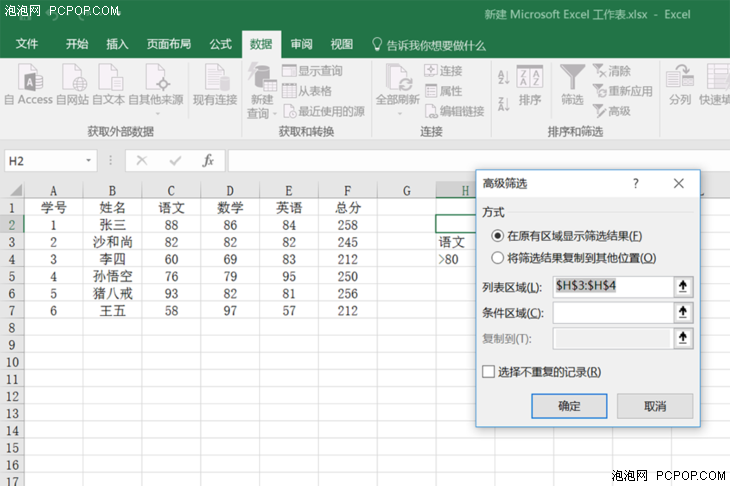Cancel formula bar entry (X)
This screenshot has height=486, width=730.
(142, 161)
